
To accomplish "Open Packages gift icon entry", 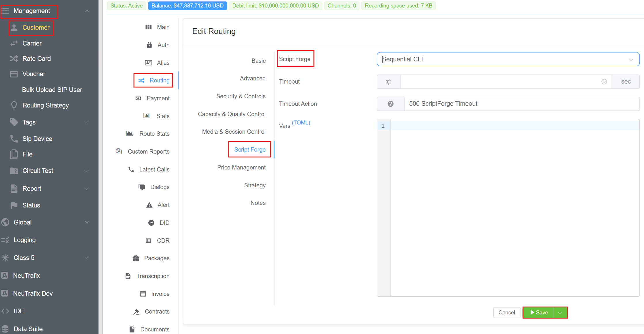I will (136, 258).
